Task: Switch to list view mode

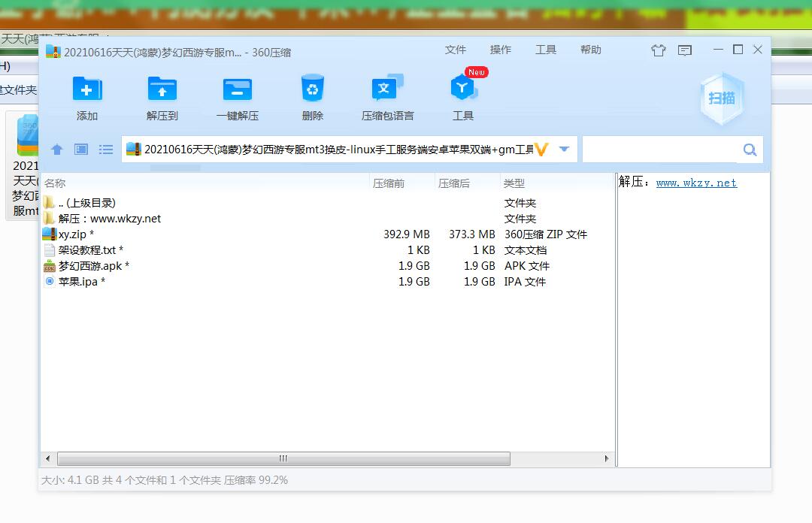Action: (106, 150)
